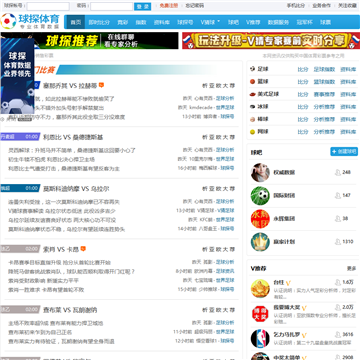Click the 球探体育 logo
This screenshot has height=360, width=360.
pos(31,21)
